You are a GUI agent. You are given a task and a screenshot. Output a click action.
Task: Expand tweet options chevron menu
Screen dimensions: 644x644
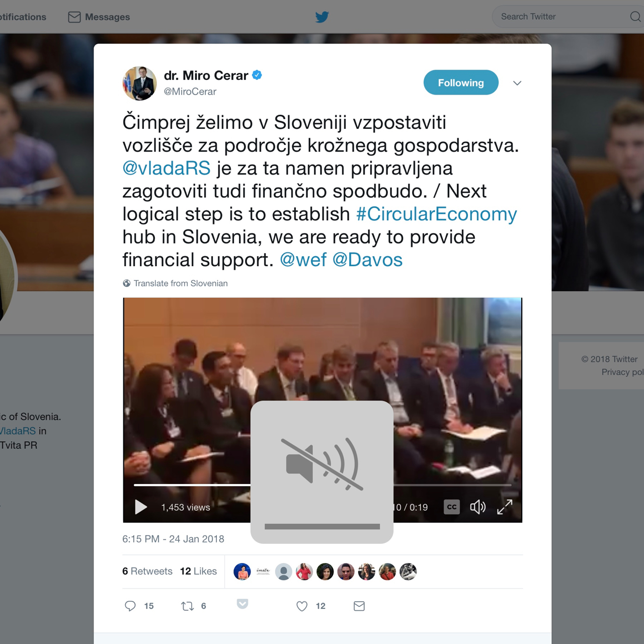point(517,83)
